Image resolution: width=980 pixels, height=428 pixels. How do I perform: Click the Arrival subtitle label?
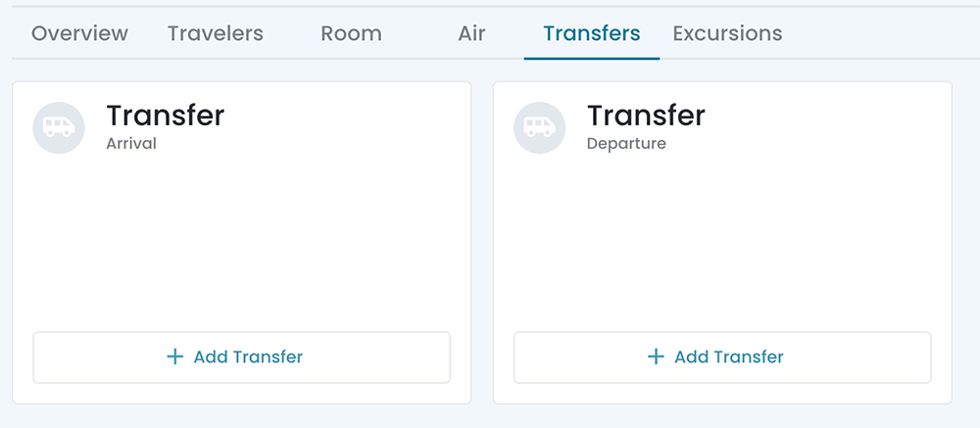pyautogui.click(x=131, y=144)
